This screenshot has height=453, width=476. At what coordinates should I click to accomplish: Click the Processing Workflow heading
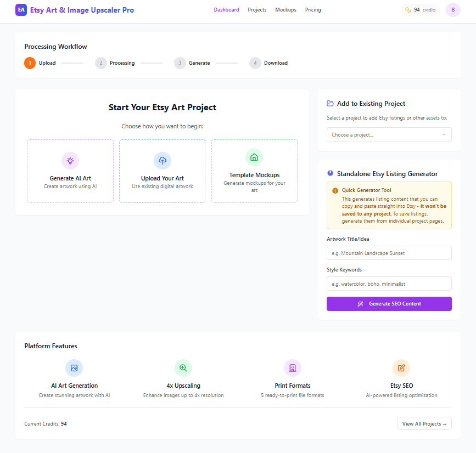[55, 47]
